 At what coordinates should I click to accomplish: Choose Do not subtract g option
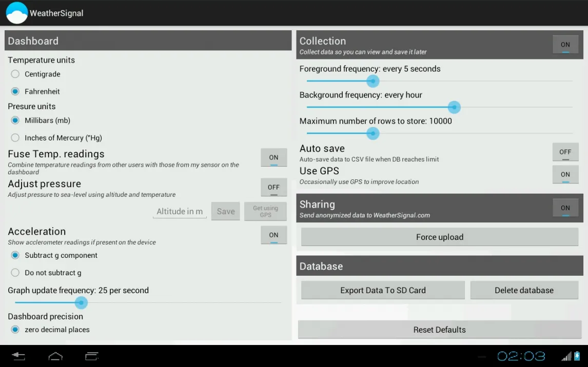tap(15, 273)
